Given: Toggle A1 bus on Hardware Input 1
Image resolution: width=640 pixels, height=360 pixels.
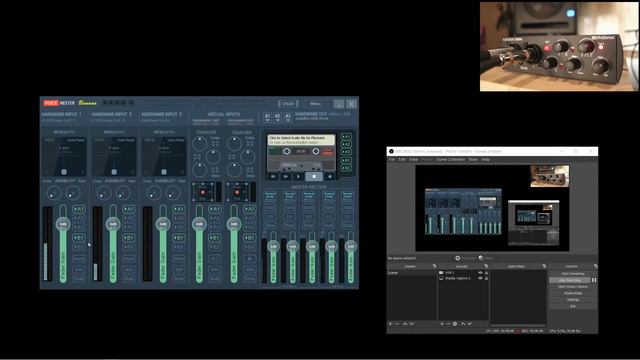Looking at the screenshot, I should tap(78, 209).
